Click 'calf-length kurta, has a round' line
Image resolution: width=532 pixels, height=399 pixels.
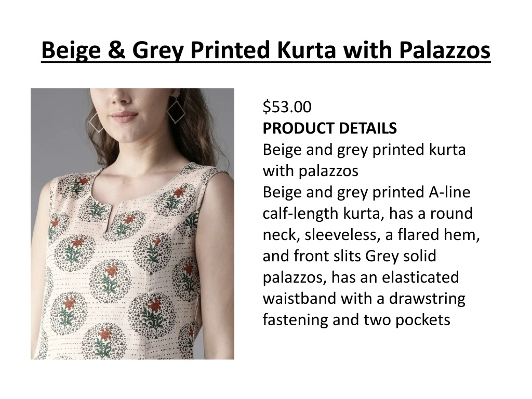coord(367,214)
